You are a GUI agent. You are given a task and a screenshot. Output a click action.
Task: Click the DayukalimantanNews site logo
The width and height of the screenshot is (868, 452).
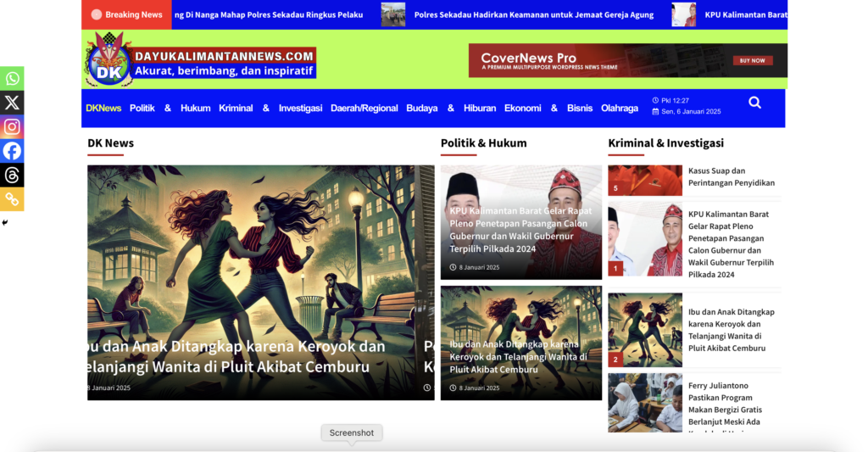click(201, 61)
